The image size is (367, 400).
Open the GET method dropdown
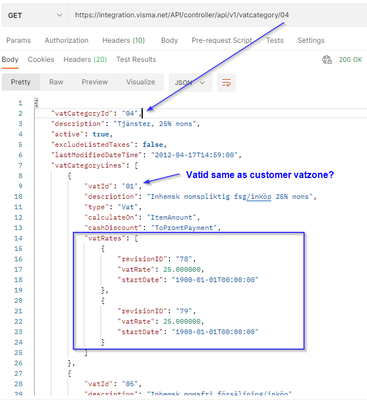point(35,15)
